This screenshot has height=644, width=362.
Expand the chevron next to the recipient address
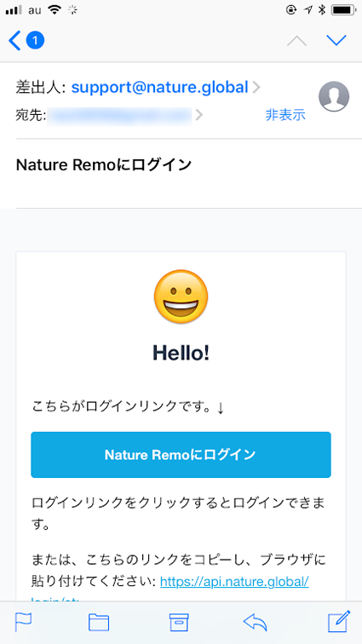(x=199, y=115)
